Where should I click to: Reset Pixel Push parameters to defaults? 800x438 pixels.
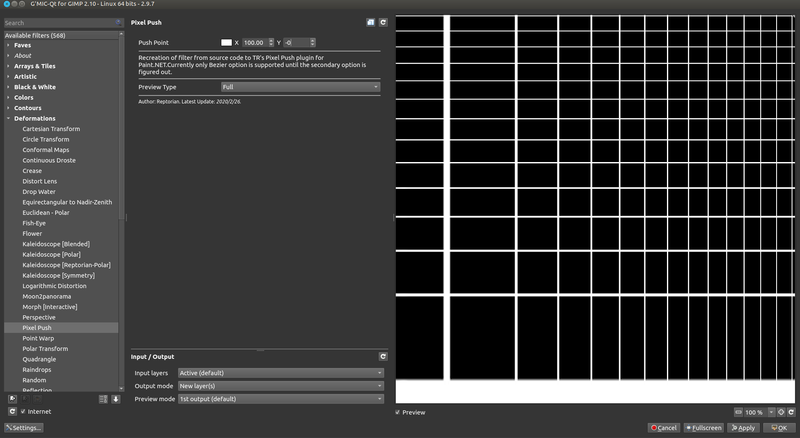coord(383,22)
